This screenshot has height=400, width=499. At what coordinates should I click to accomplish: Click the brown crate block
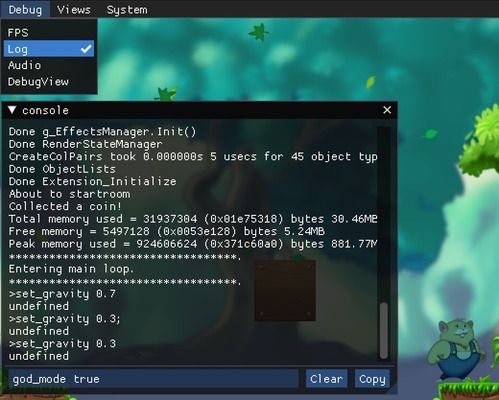[x=285, y=291]
